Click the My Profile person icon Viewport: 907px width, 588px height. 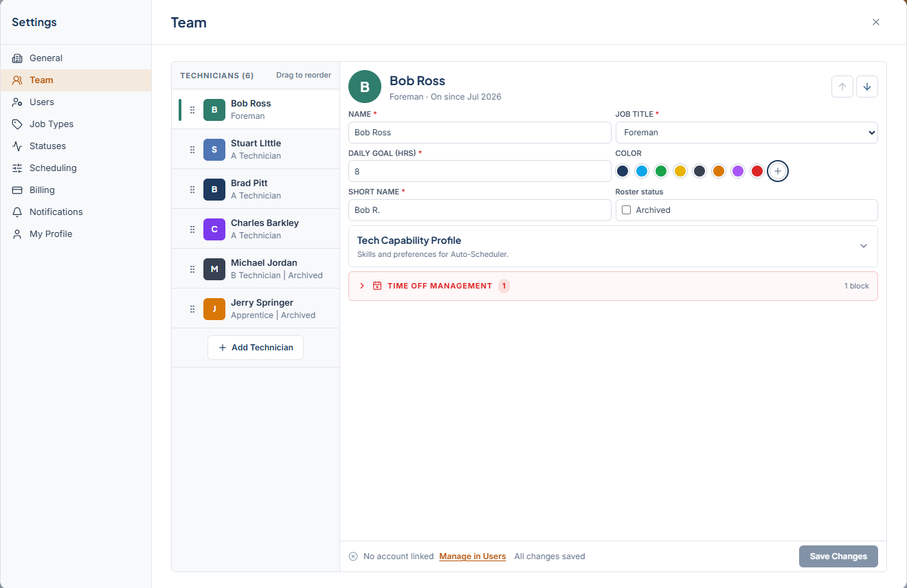pos(17,234)
